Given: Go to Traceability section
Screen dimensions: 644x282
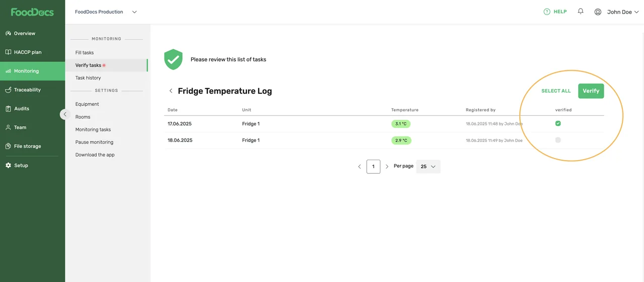Looking at the screenshot, I should click(32, 90).
